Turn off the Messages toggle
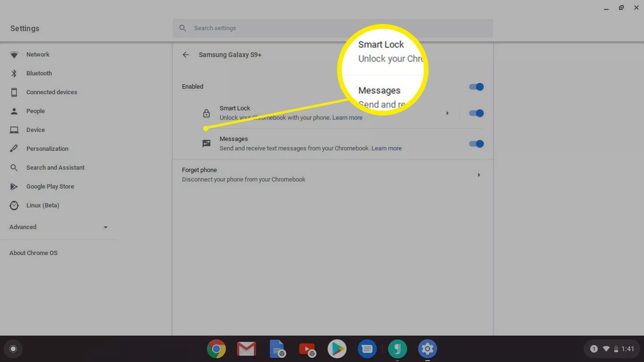 477,144
